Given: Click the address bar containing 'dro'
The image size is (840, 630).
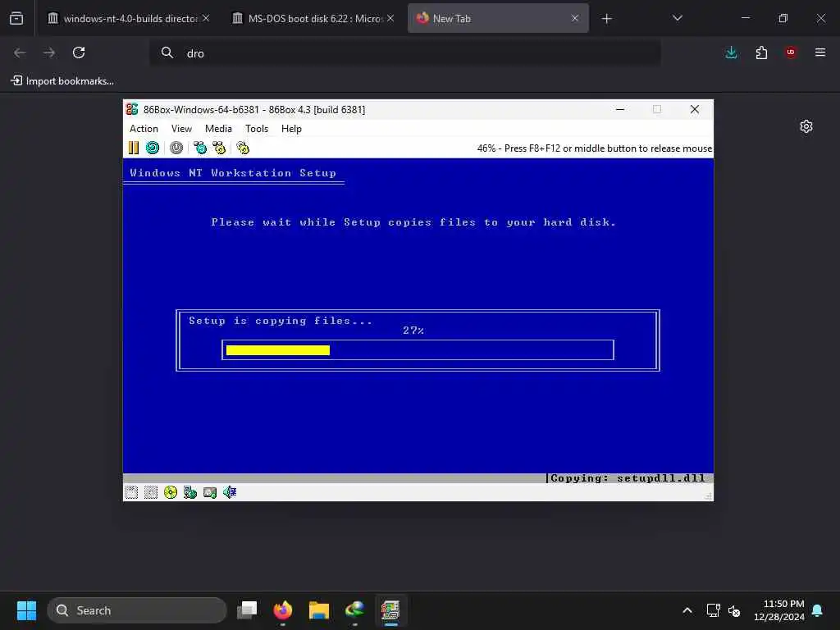Looking at the screenshot, I should [405, 53].
